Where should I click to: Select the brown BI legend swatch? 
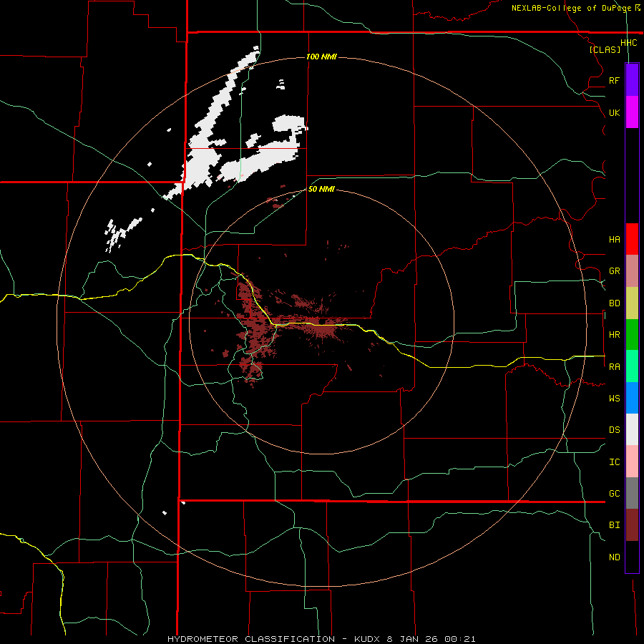[632, 525]
